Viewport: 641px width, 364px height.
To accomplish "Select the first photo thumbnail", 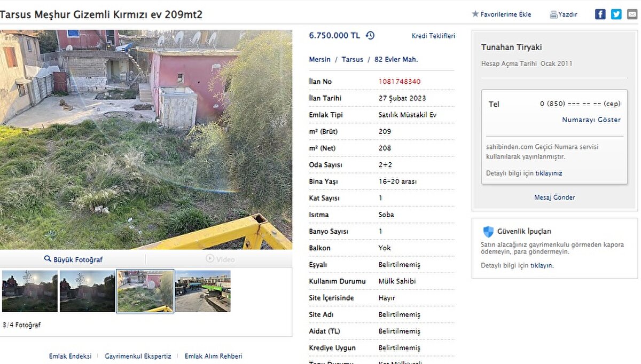I will (x=30, y=291).
